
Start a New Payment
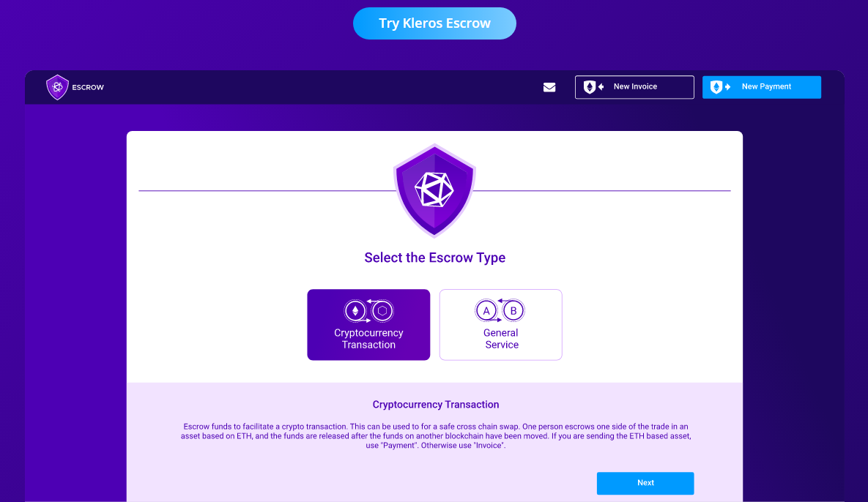tap(762, 87)
